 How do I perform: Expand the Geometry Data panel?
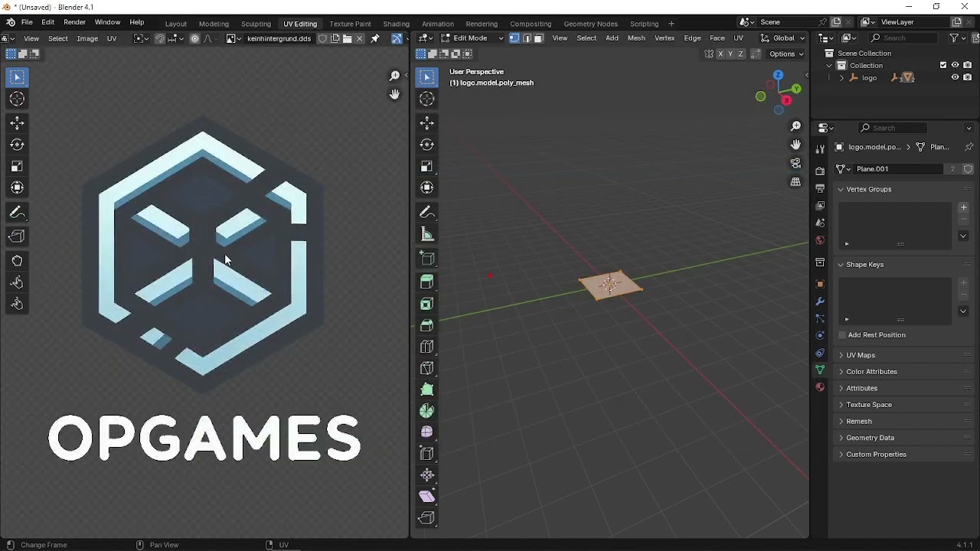point(870,438)
